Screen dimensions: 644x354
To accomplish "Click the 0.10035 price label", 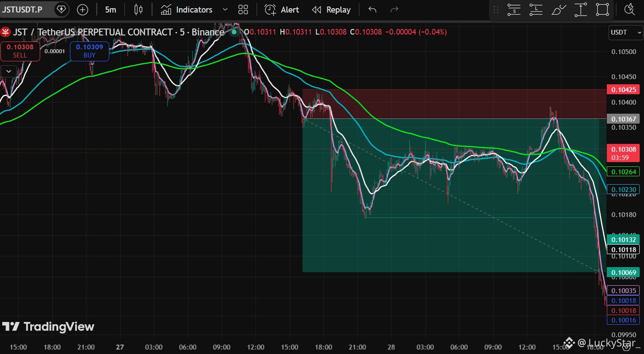I will point(623,291).
